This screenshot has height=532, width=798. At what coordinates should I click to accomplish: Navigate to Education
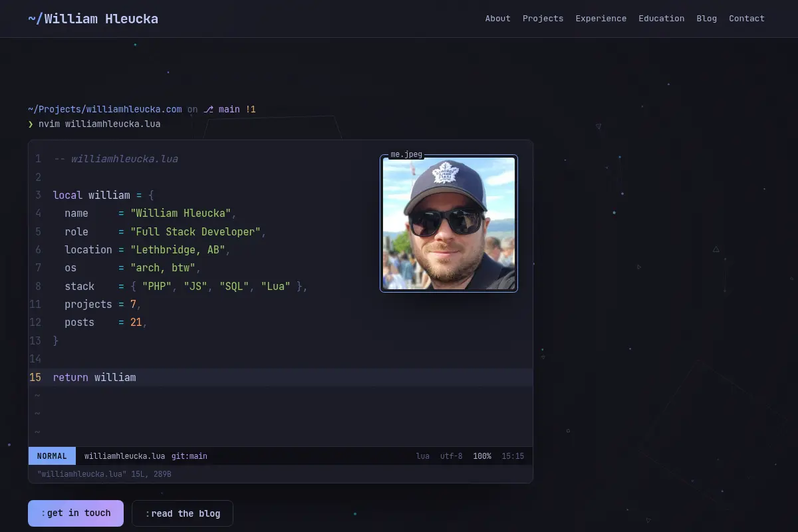click(x=661, y=19)
